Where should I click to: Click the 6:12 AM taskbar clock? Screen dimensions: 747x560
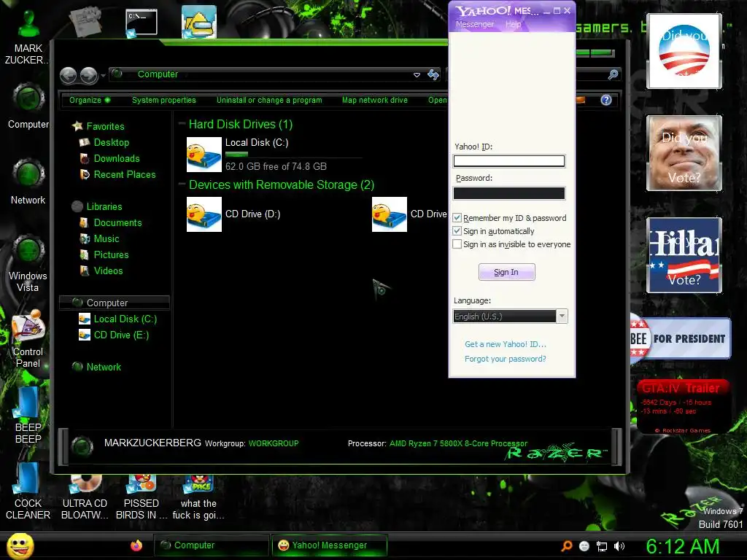point(683,546)
